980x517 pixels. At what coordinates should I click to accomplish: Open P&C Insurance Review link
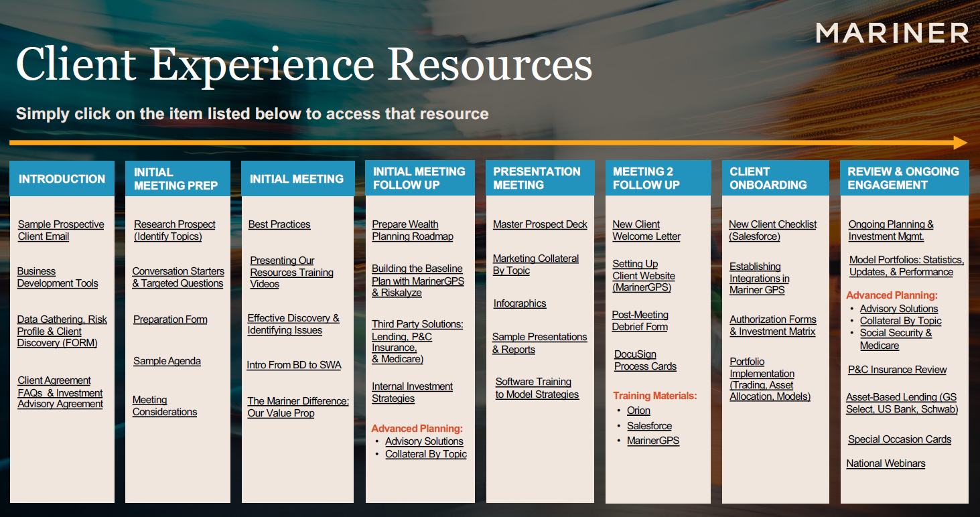tap(898, 370)
